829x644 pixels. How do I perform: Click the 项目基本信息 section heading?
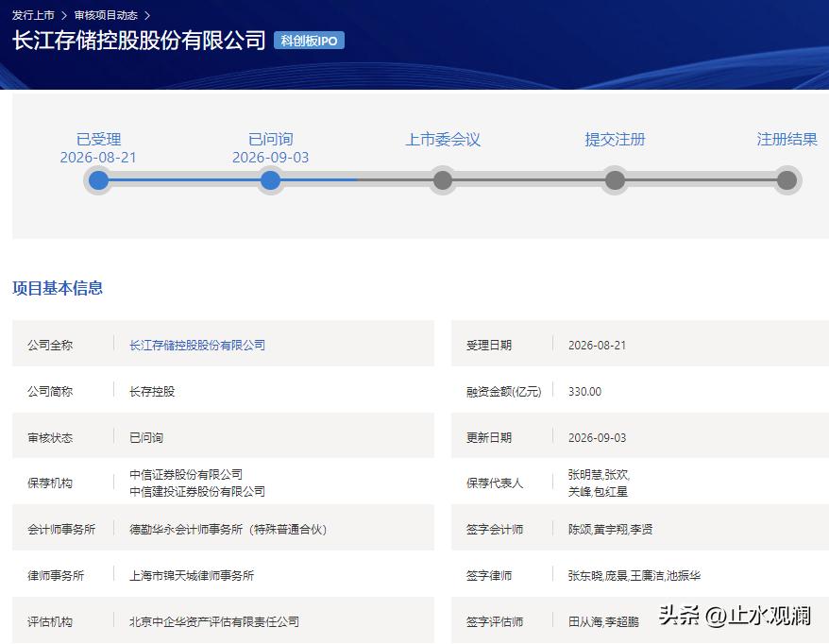pyautogui.click(x=57, y=288)
